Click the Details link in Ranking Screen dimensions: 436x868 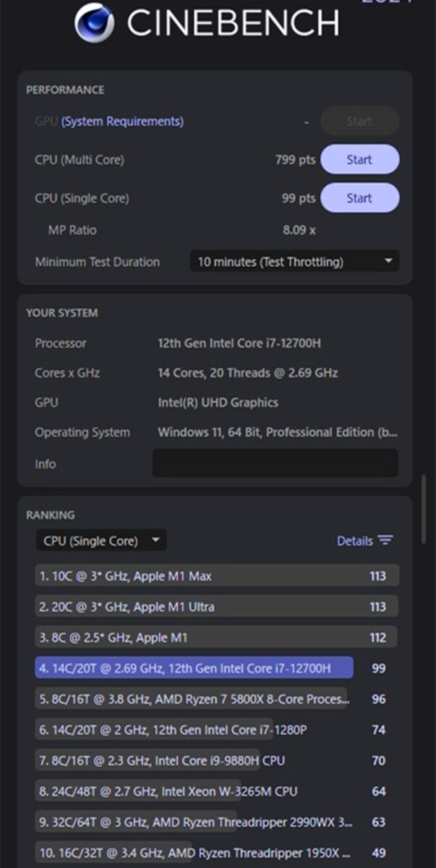pyautogui.click(x=354, y=541)
